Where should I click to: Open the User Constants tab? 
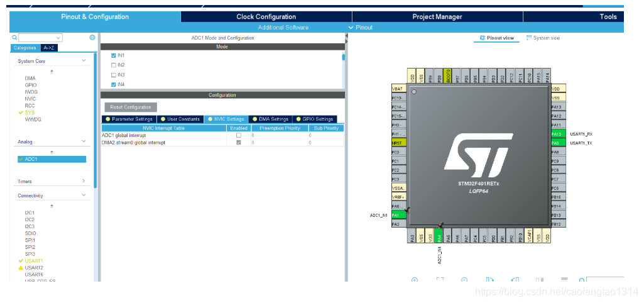[x=180, y=119]
